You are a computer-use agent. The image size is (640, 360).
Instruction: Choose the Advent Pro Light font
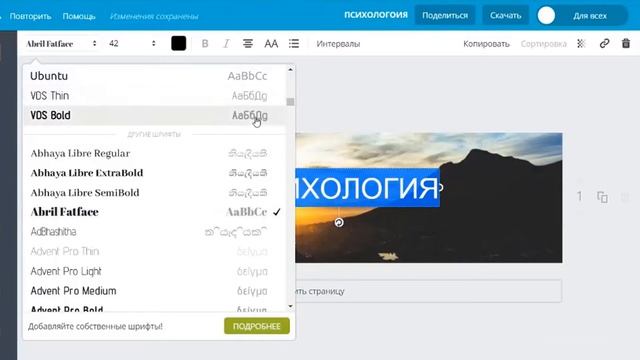154,271
